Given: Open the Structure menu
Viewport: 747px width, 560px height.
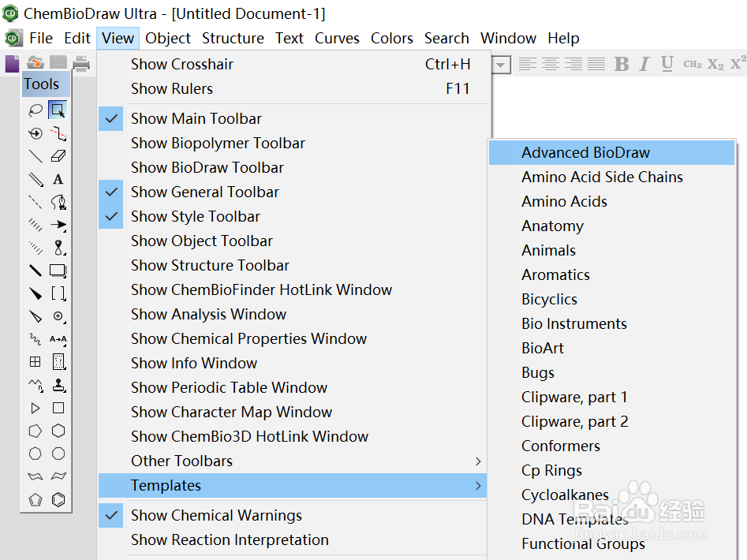Looking at the screenshot, I should click(233, 38).
